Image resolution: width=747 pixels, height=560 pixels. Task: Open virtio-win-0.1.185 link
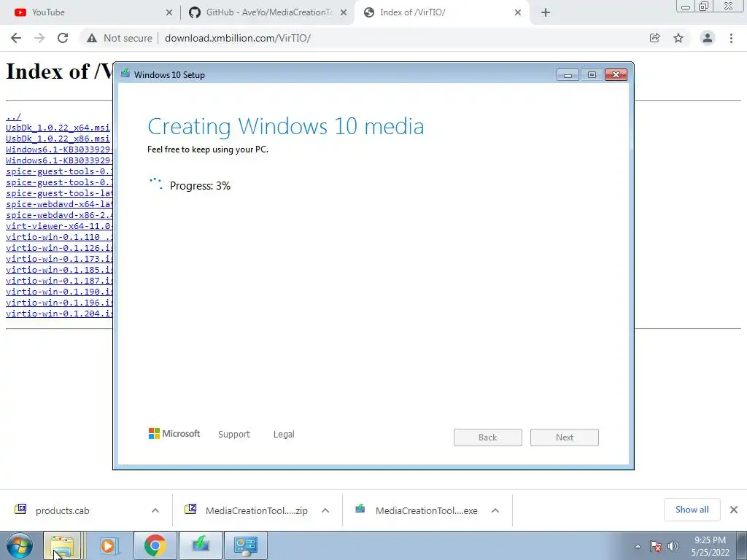point(59,270)
